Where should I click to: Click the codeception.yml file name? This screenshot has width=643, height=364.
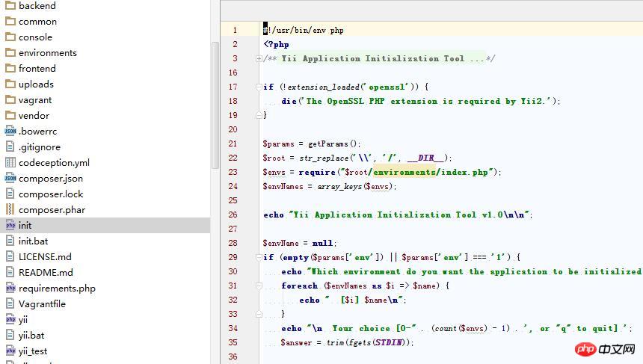tap(54, 163)
